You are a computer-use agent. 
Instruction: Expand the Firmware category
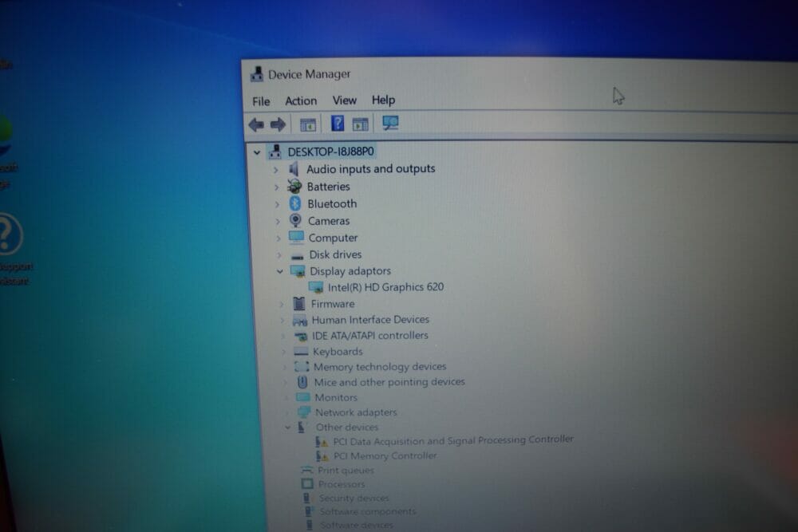[x=282, y=304]
